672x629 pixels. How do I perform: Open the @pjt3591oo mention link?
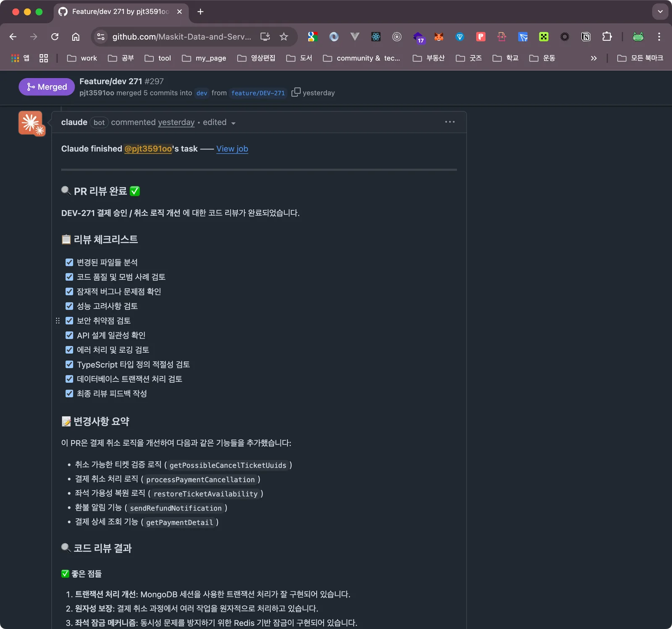tap(148, 149)
